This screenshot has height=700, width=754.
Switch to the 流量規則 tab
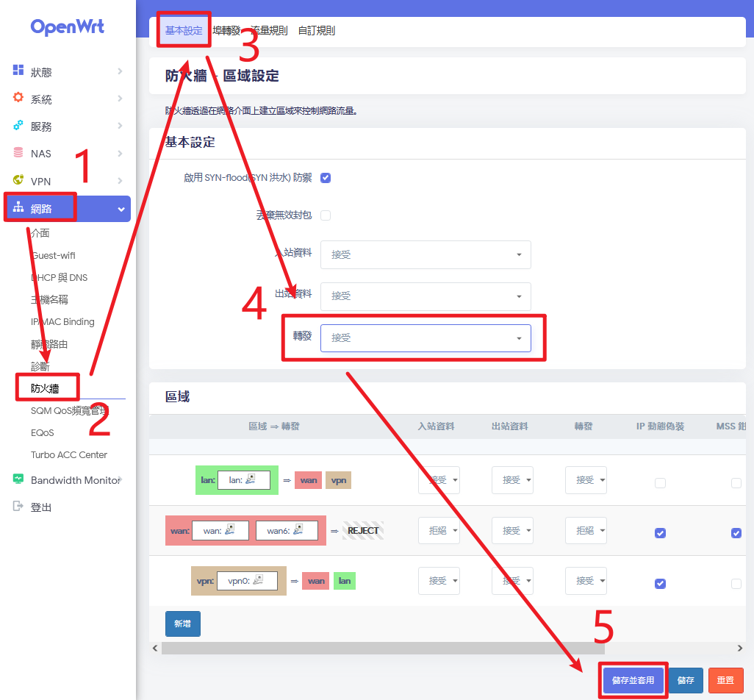(269, 31)
